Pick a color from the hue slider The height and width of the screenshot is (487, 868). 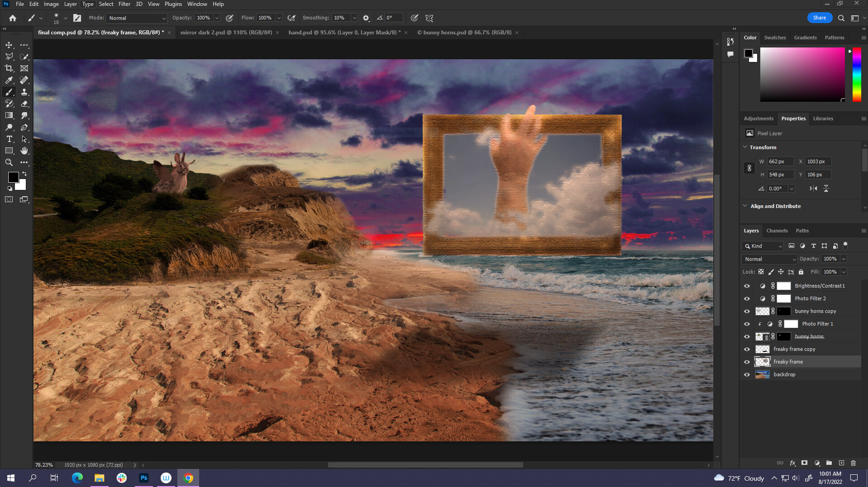(857, 75)
